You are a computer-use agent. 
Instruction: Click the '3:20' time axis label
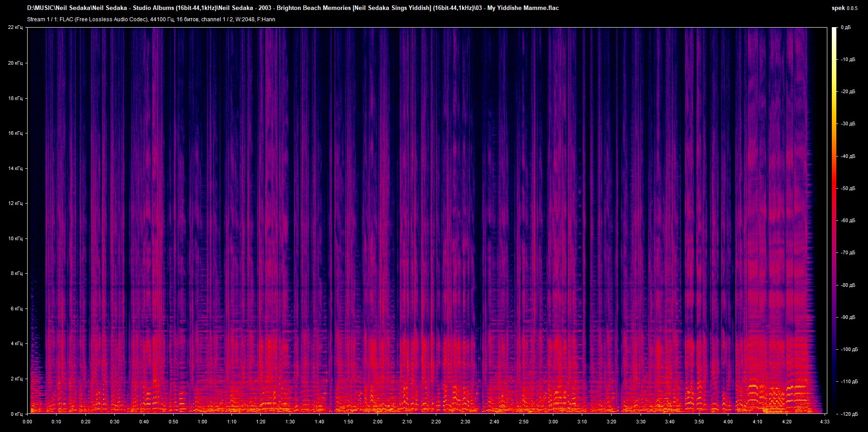(x=611, y=422)
